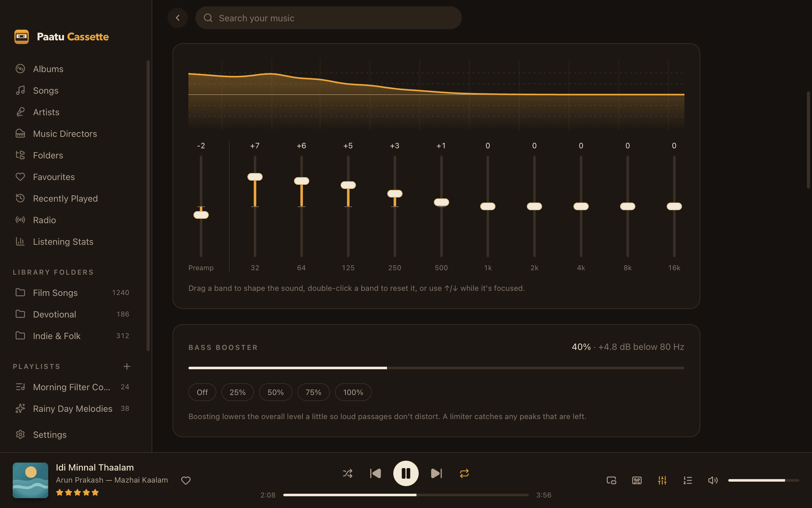812x508 pixels.
Task: Open Recently Played
Action: click(72, 198)
